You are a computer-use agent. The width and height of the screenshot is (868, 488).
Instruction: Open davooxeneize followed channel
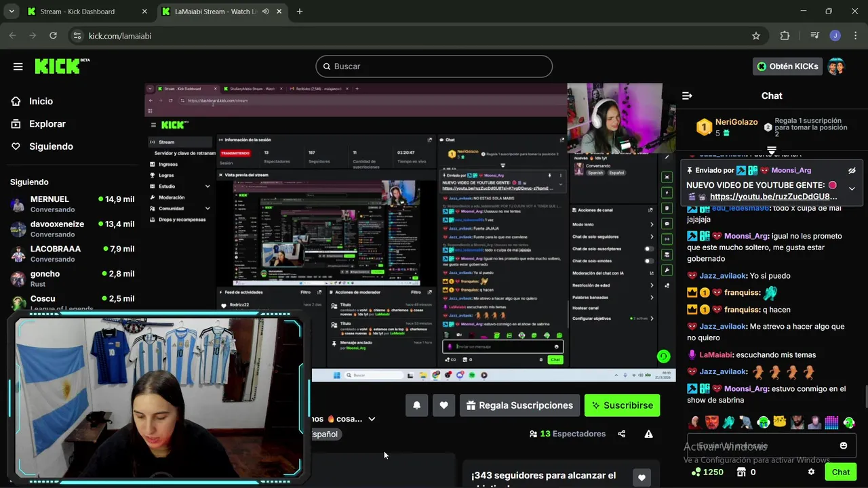click(x=72, y=228)
